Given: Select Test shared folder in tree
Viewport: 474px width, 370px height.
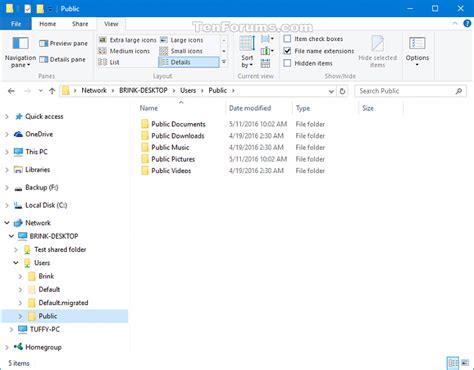Looking at the screenshot, I should 55,249.
